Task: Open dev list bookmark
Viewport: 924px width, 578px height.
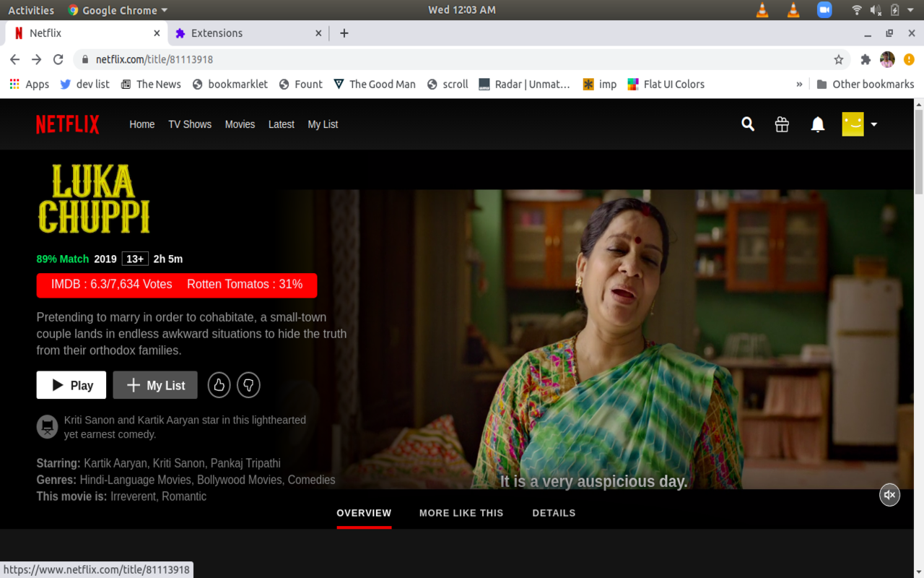Action: [84, 84]
